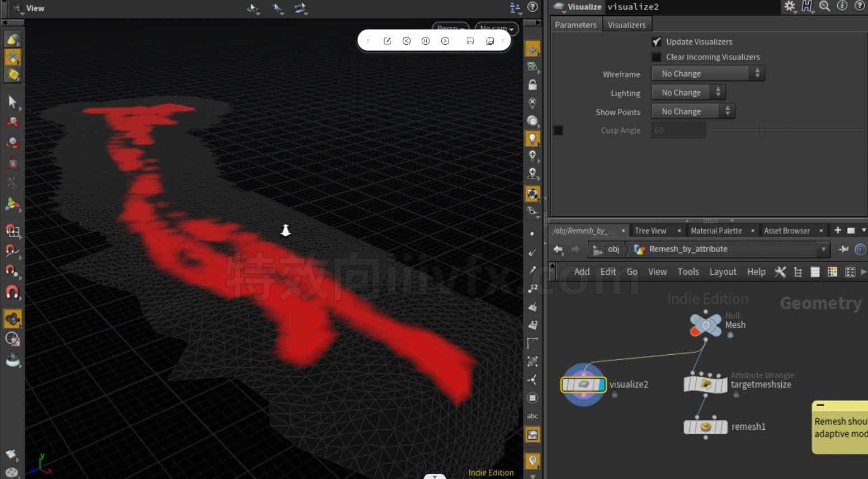Click the pause icon in floating toolbar
The image size is (868, 479).
[x=426, y=41]
